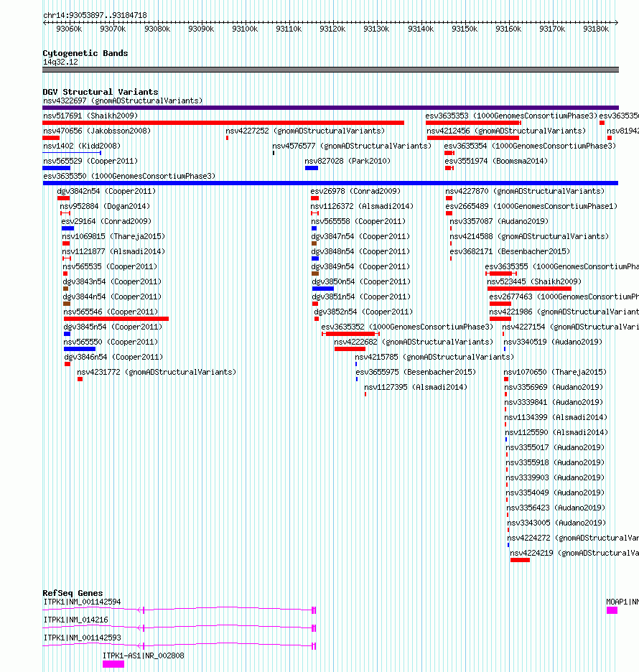Open nsv565558 (Cooper2011) label

(358, 221)
